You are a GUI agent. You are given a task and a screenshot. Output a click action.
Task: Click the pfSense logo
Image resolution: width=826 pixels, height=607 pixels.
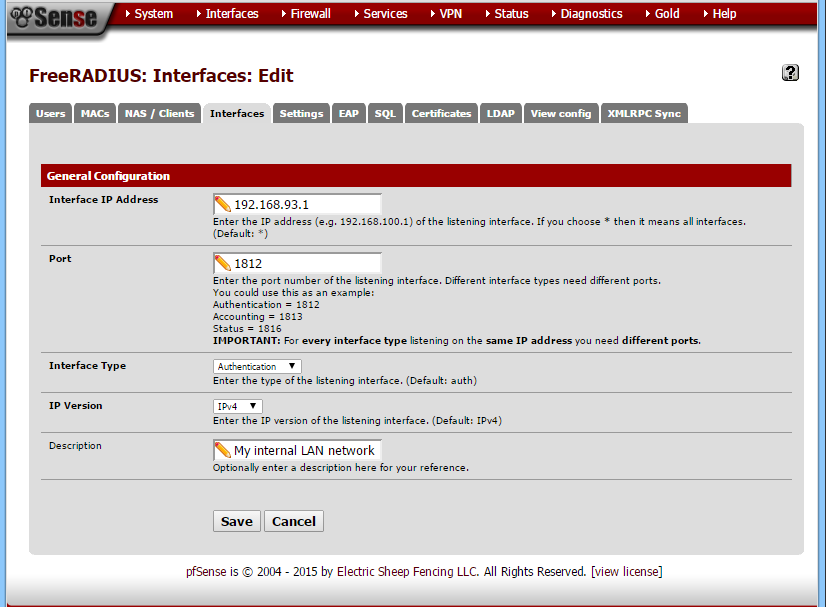tap(55, 18)
